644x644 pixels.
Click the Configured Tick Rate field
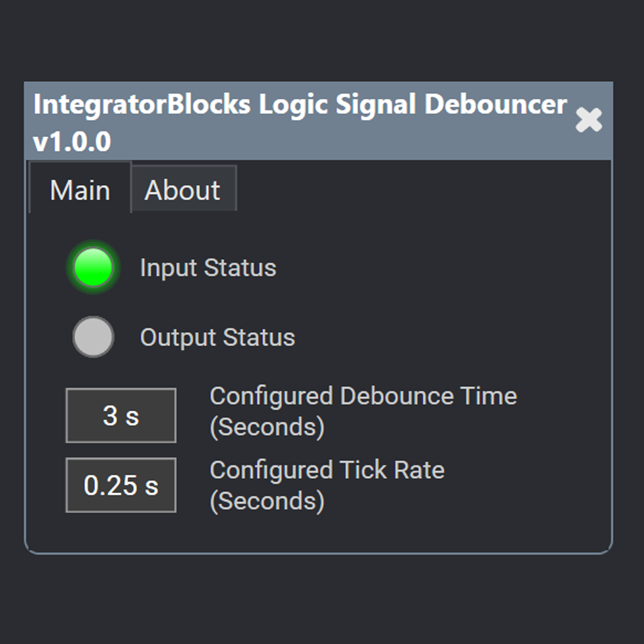(x=120, y=485)
